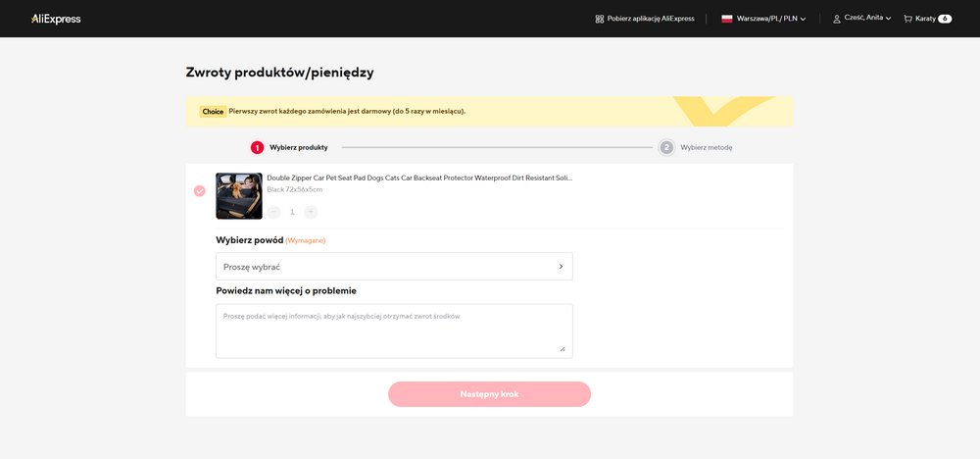Click the cart item count badge
This screenshot has height=459, width=980.
[x=944, y=19]
